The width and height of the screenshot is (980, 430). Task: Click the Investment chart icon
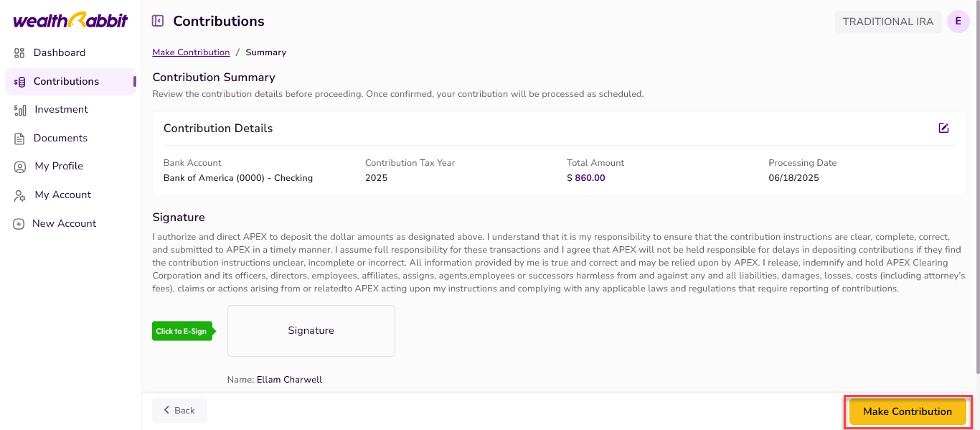point(20,110)
